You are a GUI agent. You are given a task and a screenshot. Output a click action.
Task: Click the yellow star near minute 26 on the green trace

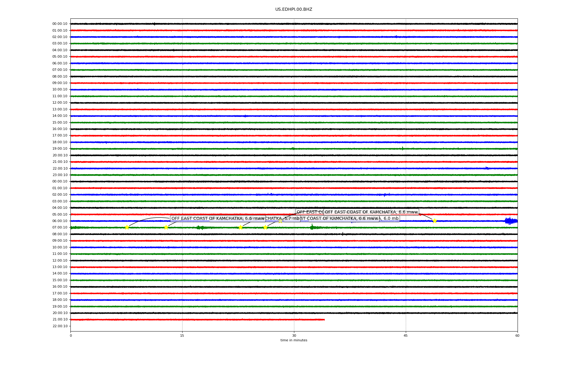pyautogui.click(x=265, y=227)
